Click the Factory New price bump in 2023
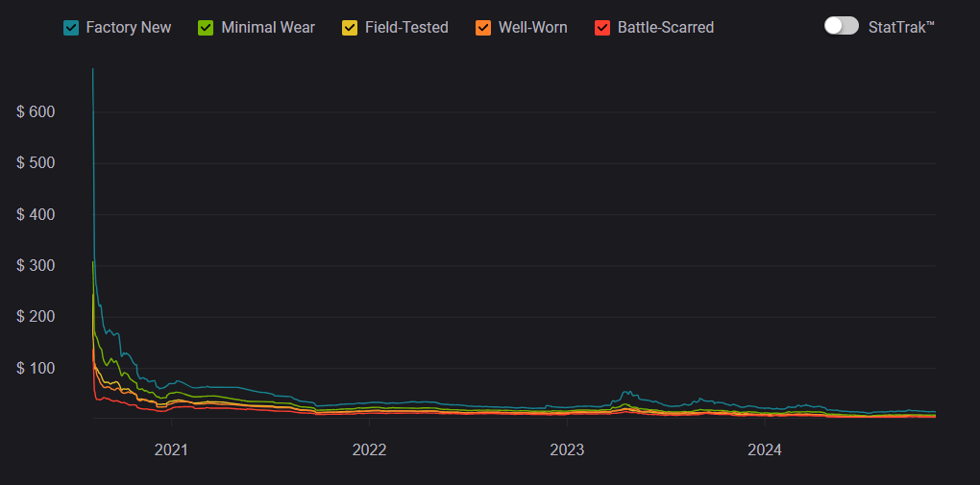Screen dimensions: 980x485 [x=627, y=393]
